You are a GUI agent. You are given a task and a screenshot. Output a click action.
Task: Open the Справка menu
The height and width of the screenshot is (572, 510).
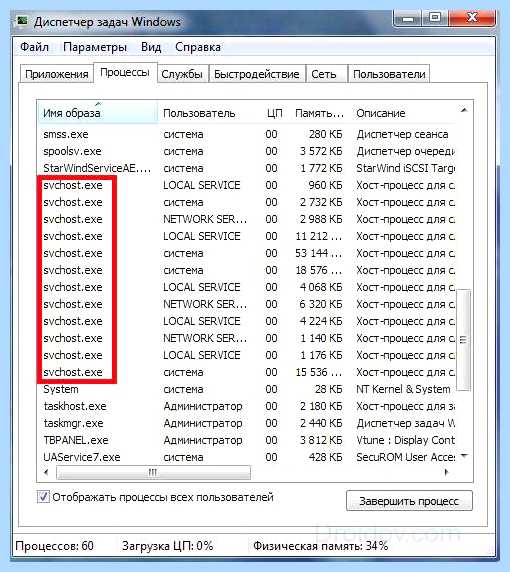click(198, 47)
